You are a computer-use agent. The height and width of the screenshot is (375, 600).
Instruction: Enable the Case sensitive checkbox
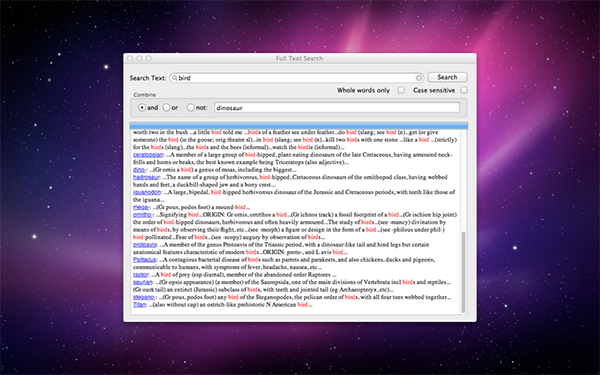[x=463, y=90]
